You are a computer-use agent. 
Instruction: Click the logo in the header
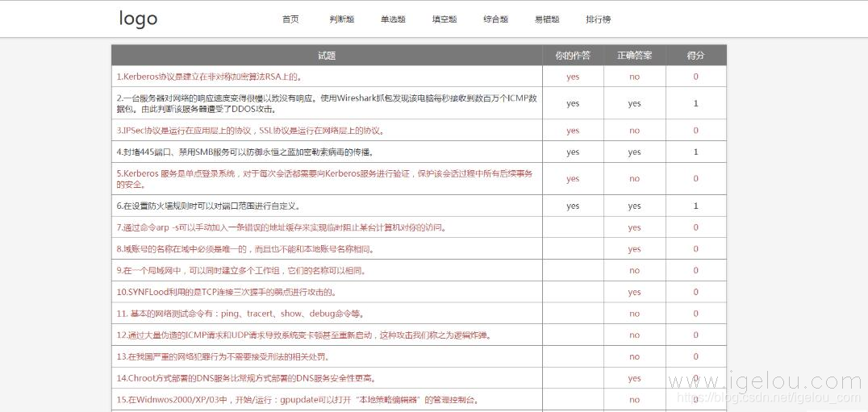(x=139, y=19)
